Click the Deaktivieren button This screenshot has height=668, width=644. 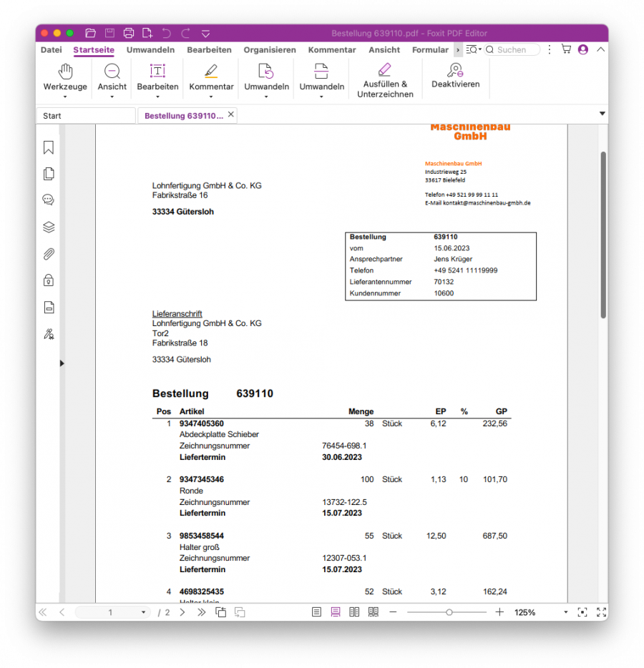click(x=455, y=75)
